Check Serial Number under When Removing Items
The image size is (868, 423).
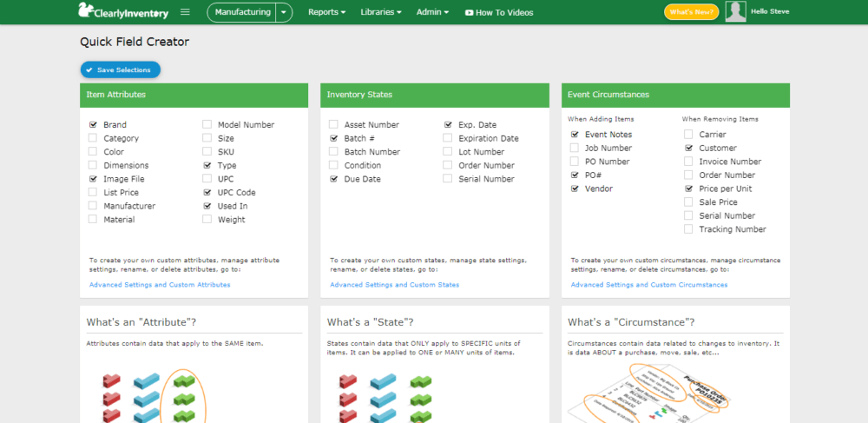(x=688, y=215)
